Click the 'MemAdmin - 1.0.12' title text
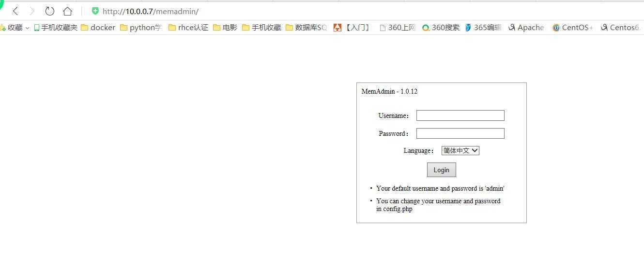Image resolution: width=644 pixels, height=261 pixels. click(389, 91)
